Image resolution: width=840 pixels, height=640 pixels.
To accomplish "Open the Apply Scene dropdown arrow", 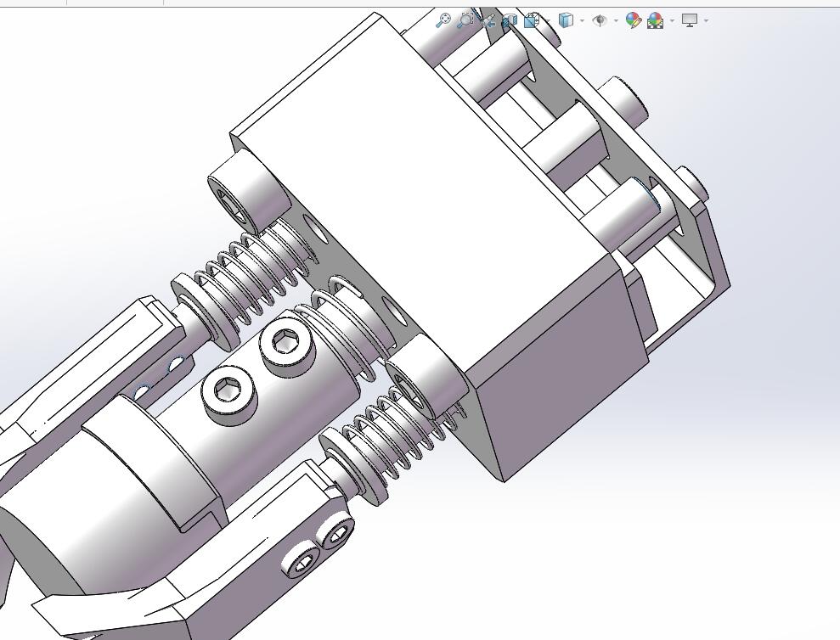I will [673, 21].
